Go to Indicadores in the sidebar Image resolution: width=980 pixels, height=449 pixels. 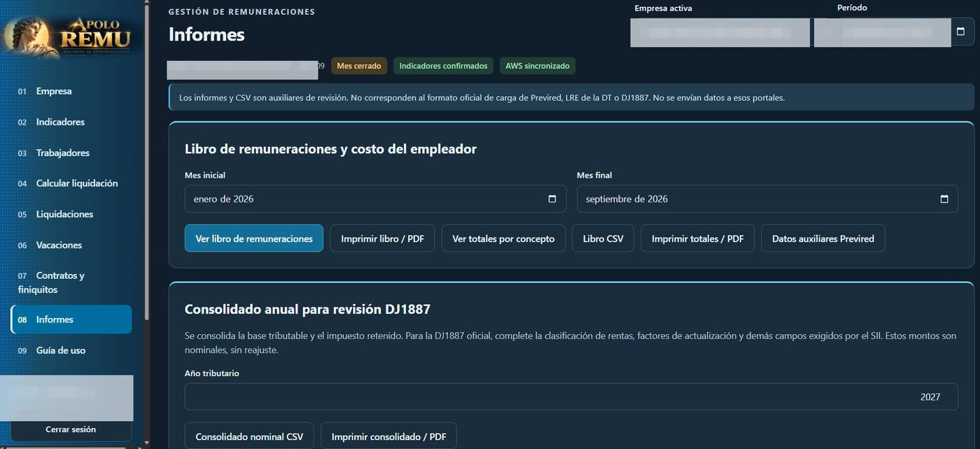[71, 122]
